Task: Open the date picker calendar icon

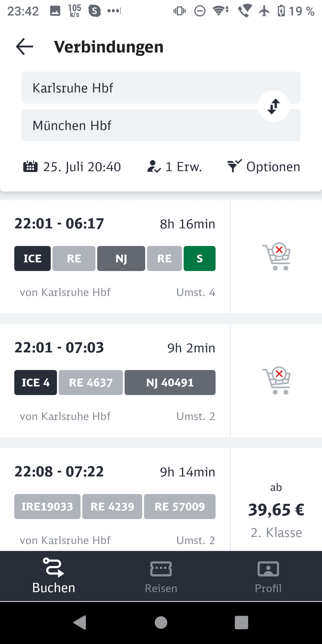Action: [x=30, y=167]
